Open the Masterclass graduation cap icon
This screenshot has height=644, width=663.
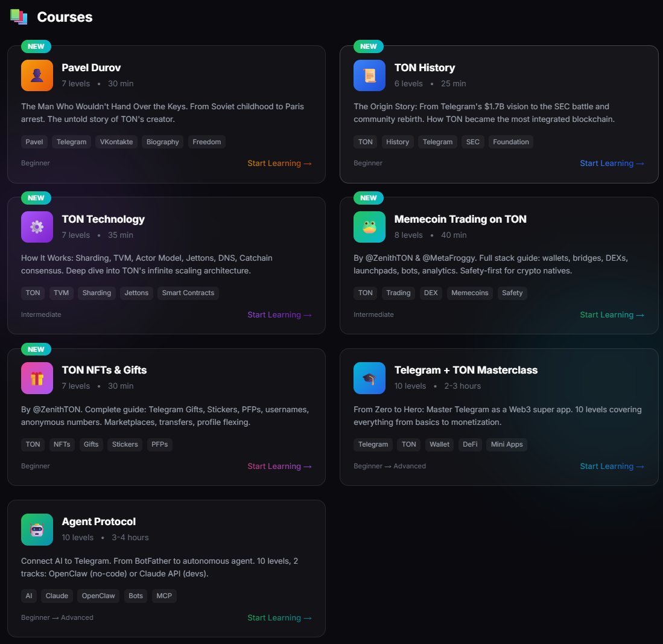(370, 378)
